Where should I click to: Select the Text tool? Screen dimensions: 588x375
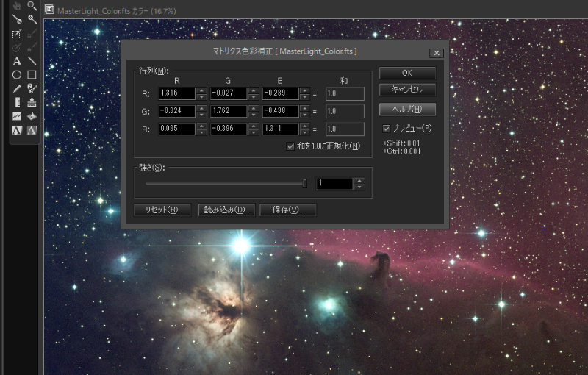point(16,61)
